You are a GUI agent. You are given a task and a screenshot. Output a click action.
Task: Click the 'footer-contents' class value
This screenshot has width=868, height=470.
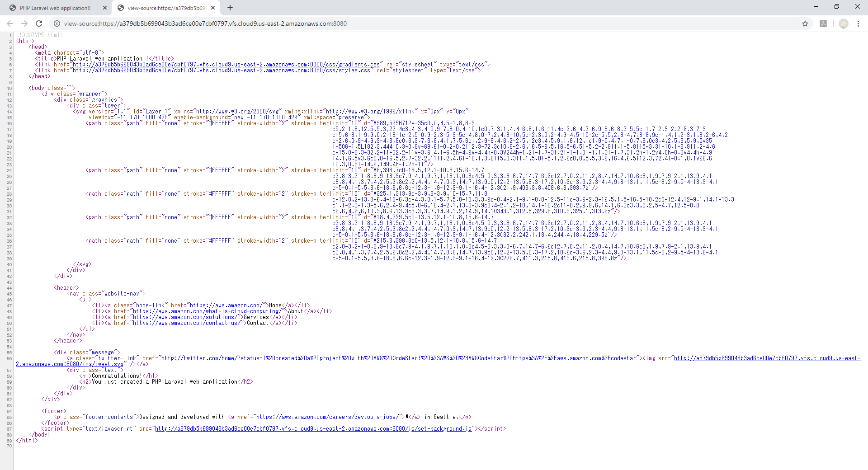(x=109, y=417)
